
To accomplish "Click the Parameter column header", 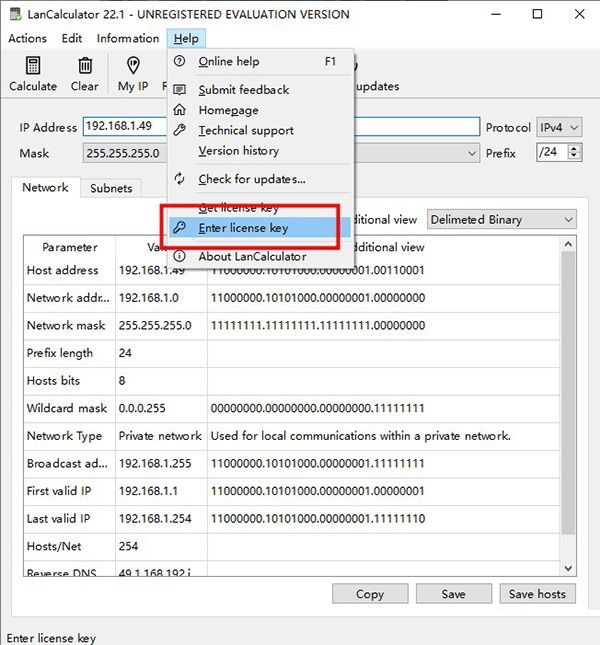I will pyautogui.click(x=69, y=247).
